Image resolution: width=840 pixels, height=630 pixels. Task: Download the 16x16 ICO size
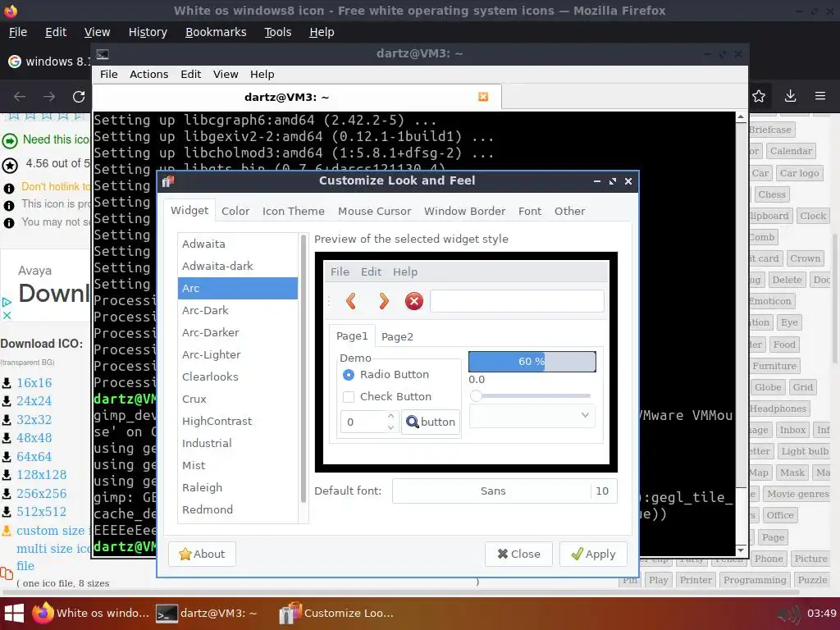(34, 382)
